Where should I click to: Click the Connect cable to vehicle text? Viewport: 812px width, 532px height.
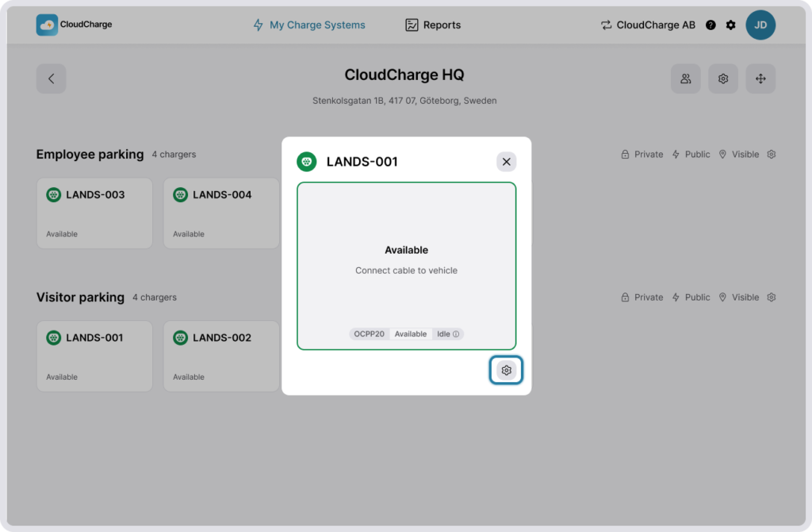pyautogui.click(x=407, y=270)
